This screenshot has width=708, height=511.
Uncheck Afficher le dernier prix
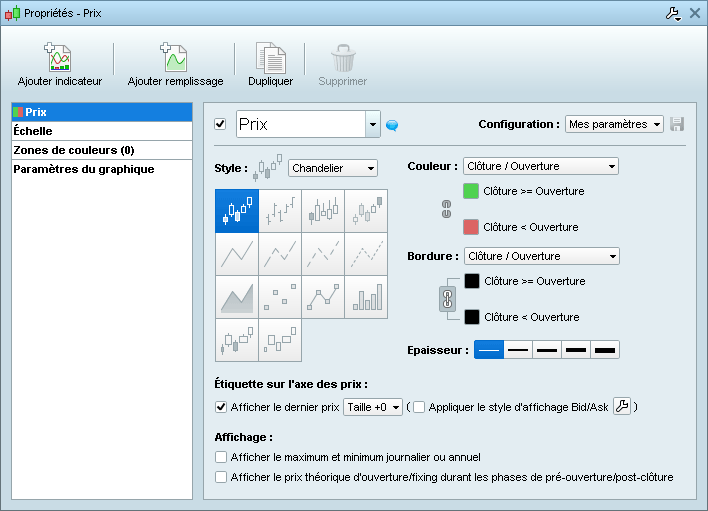(x=222, y=407)
